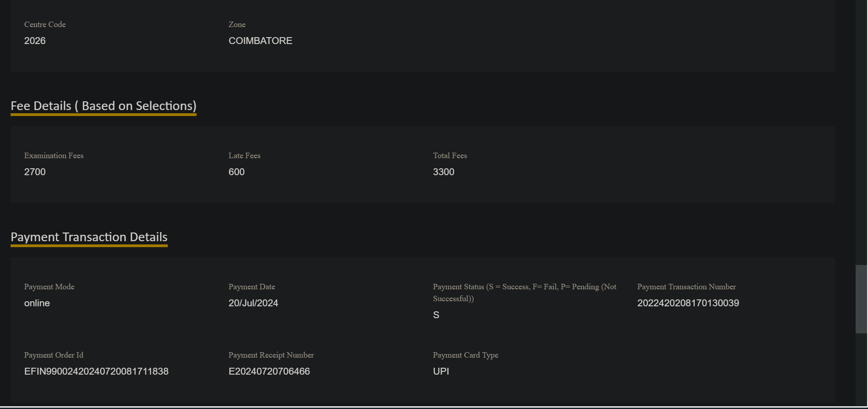
Task: Click the vertical scrollbar thumb
Action: tap(861, 299)
